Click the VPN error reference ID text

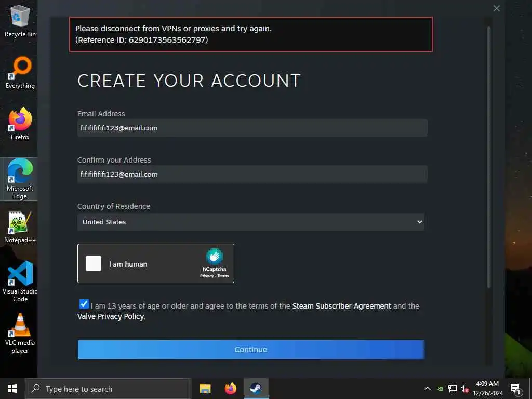(141, 40)
